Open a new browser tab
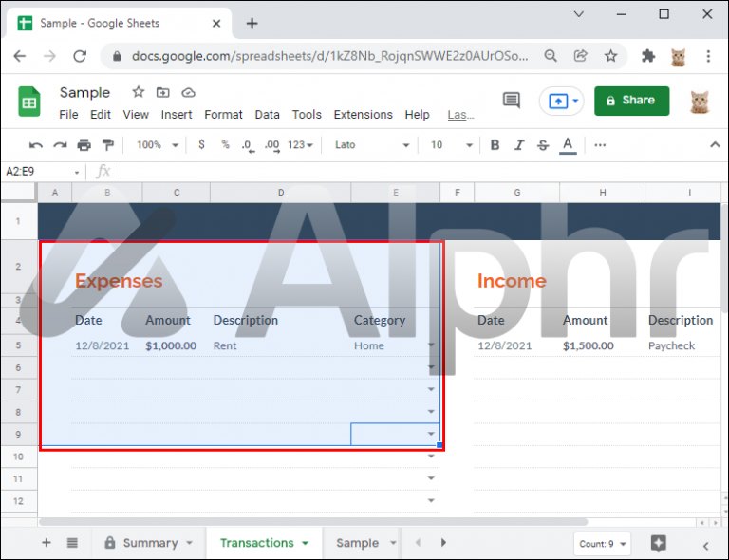 pyautogui.click(x=252, y=23)
